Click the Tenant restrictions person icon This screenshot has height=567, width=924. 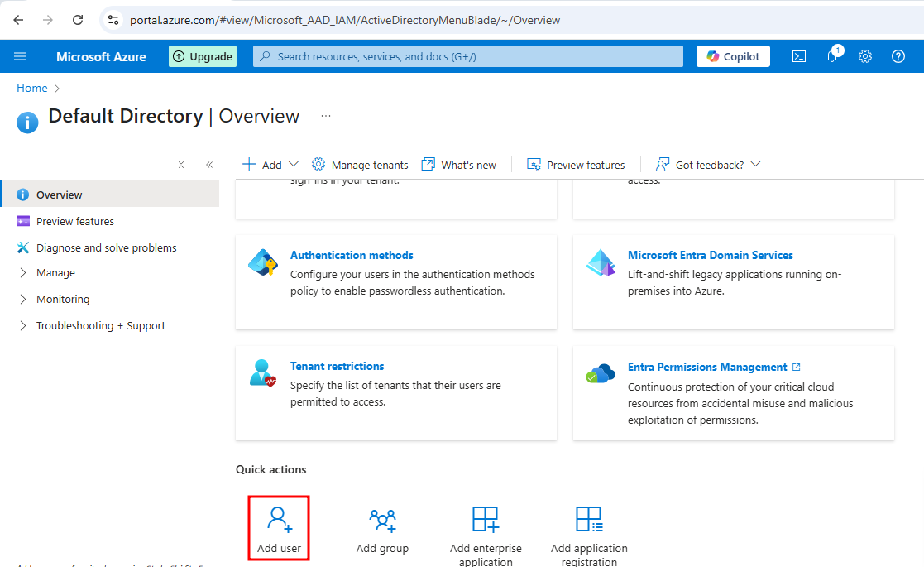coord(263,373)
